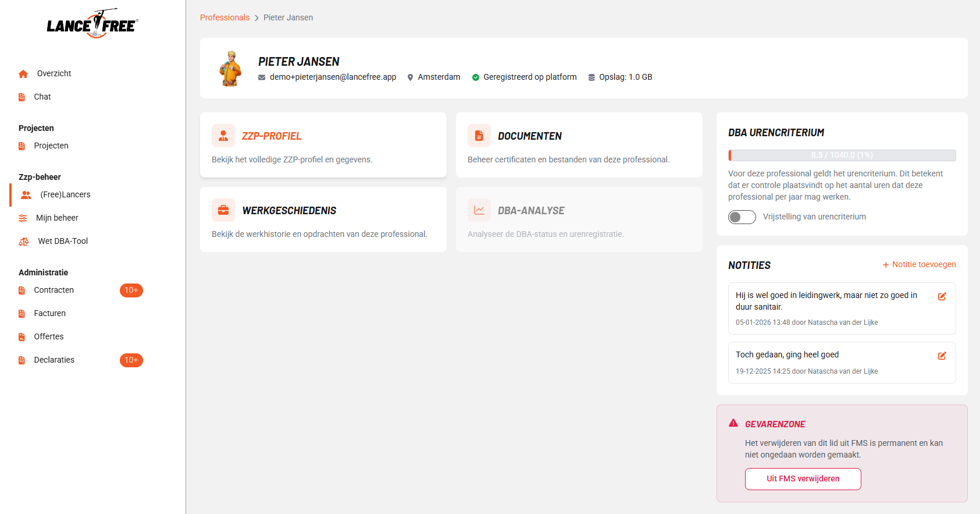This screenshot has width=980, height=514.
Task: Click the Documenten file icon
Action: pyautogui.click(x=479, y=136)
